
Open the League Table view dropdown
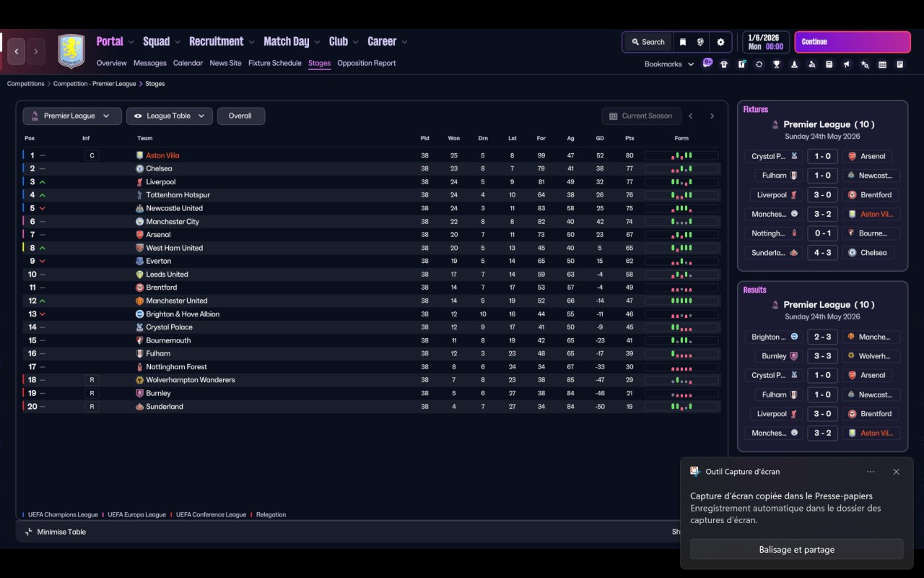(x=170, y=116)
